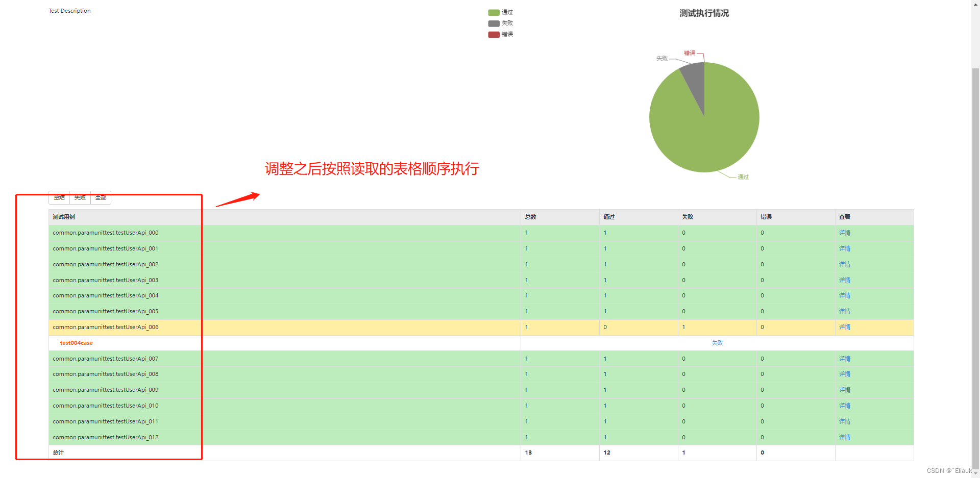Click the 失败 link in test004case row

717,343
